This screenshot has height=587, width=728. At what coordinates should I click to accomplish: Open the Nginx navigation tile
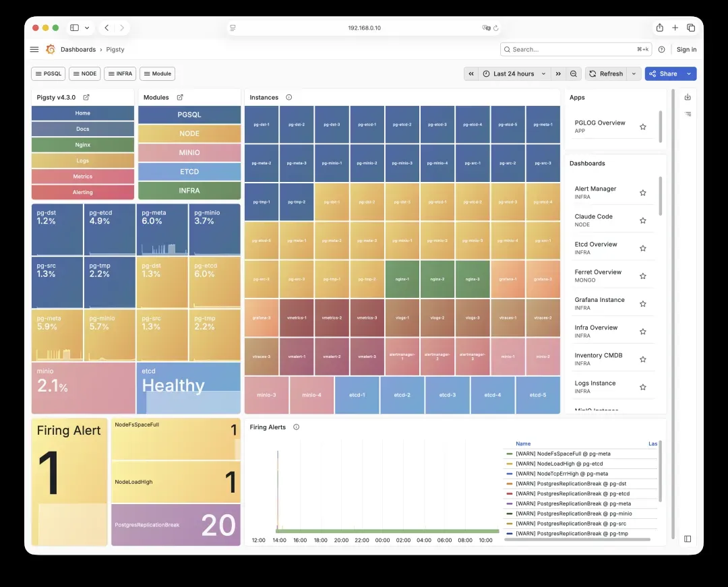click(83, 145)
